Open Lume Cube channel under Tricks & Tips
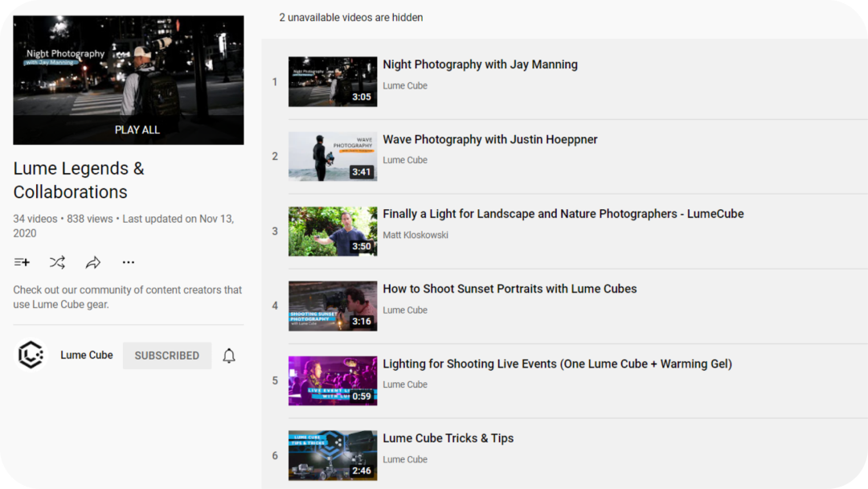Viewport: 868px width, 489px height. [x=405, y=460]
